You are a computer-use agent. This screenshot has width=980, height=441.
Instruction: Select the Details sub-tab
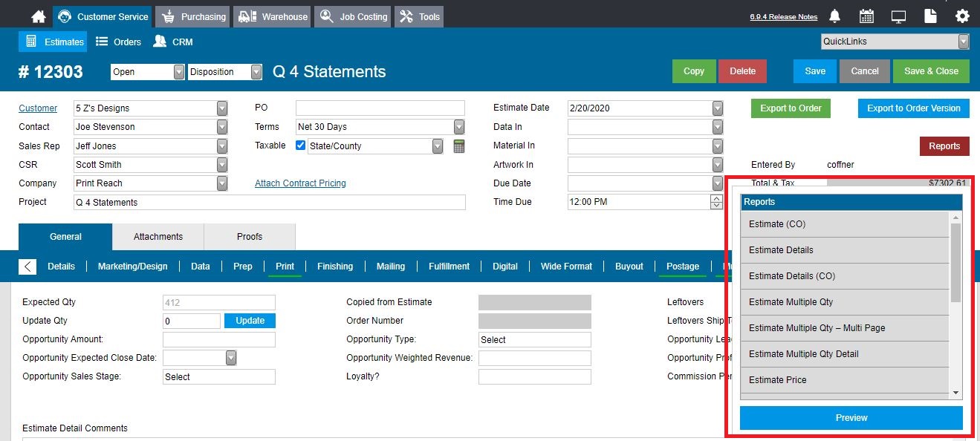tap(62, 267)
